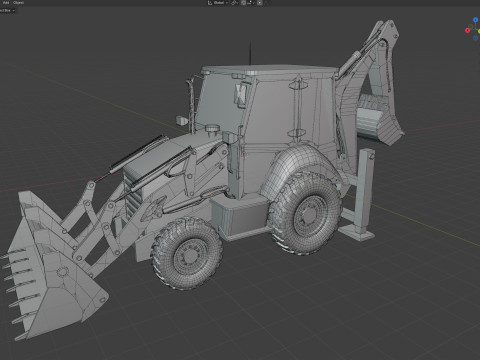Open the snapping options dropdown
Screen dimensions: 480x360
click(x=251, y=3)
